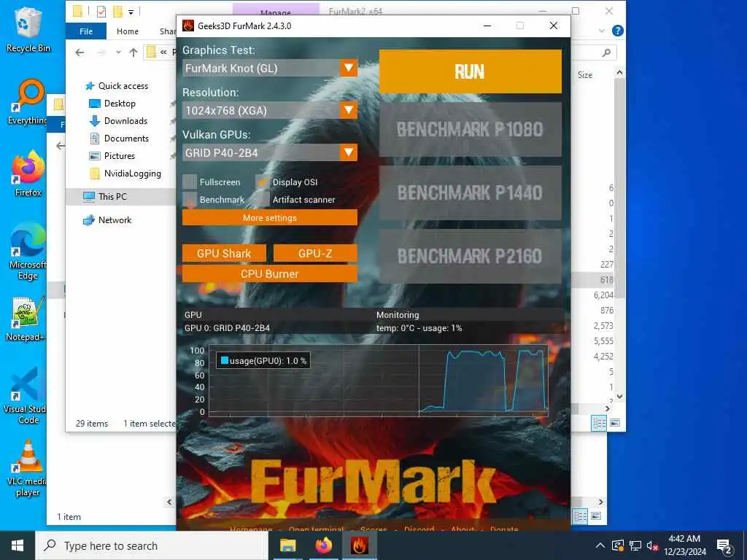747x560 pixels.
Task: Click the FurMark logo icon in title bar
Action: (188, 26)
